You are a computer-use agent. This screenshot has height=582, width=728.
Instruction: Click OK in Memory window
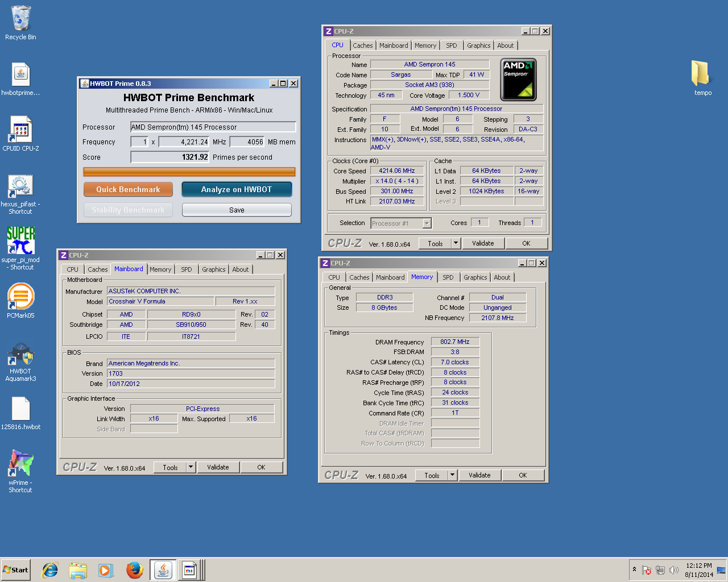[523, 475]
